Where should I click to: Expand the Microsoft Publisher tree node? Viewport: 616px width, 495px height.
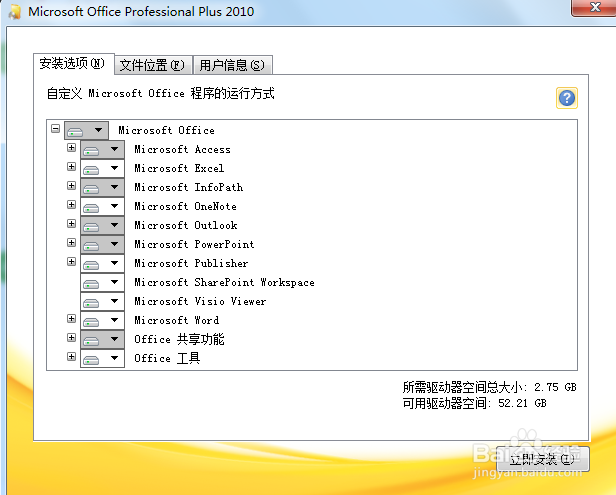point(71,262)
